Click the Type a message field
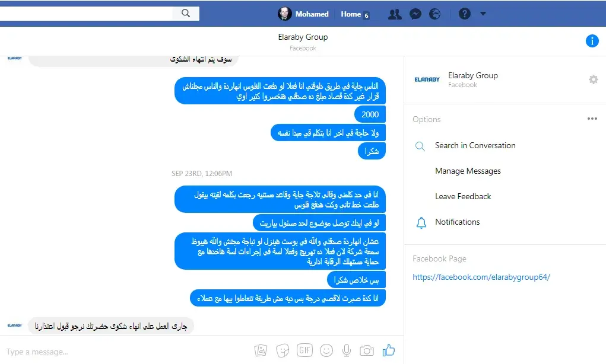Image resolution: width=606 pixels, height=364 pixels. point(123,352)
